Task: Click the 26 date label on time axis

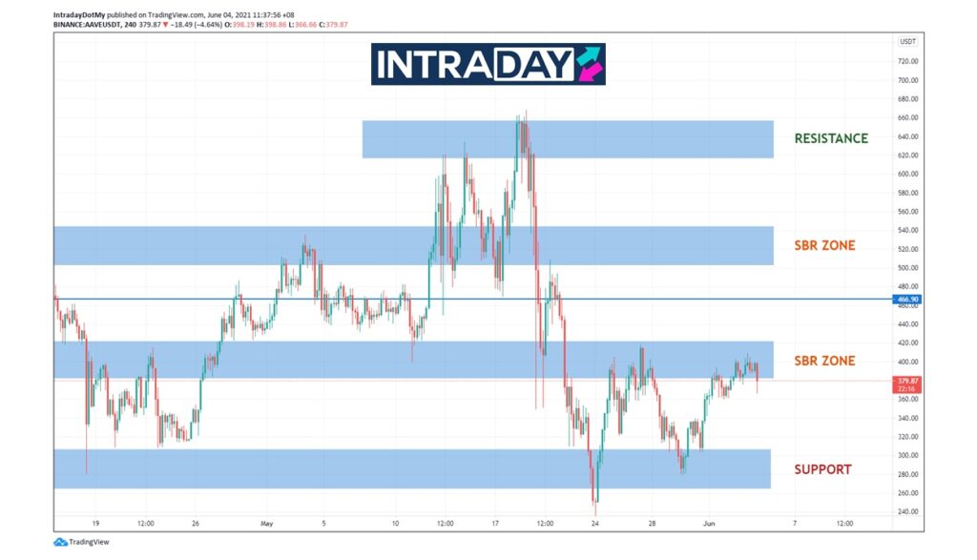Action: [x=196, y=523]
